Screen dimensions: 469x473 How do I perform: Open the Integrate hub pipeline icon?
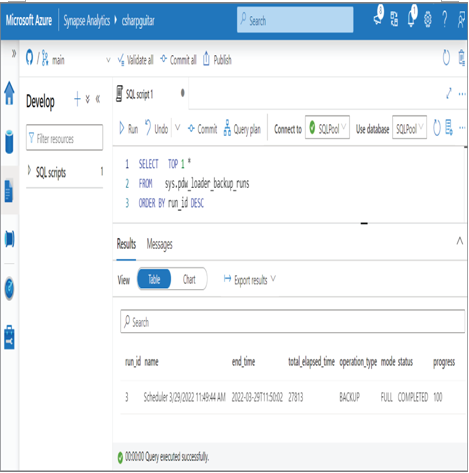[10, 239]
